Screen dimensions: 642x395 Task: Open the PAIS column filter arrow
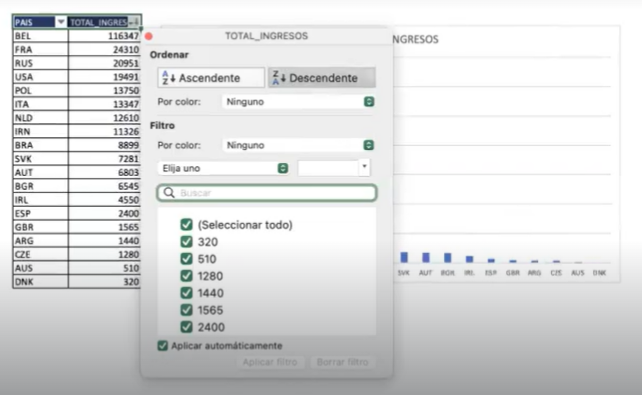tap(61, 22)
